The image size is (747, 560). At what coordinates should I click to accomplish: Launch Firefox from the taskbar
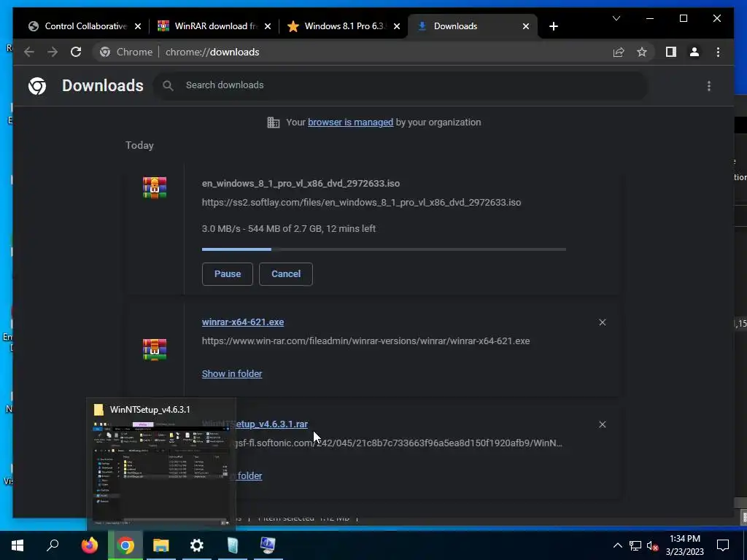click(x=89, y=545)
